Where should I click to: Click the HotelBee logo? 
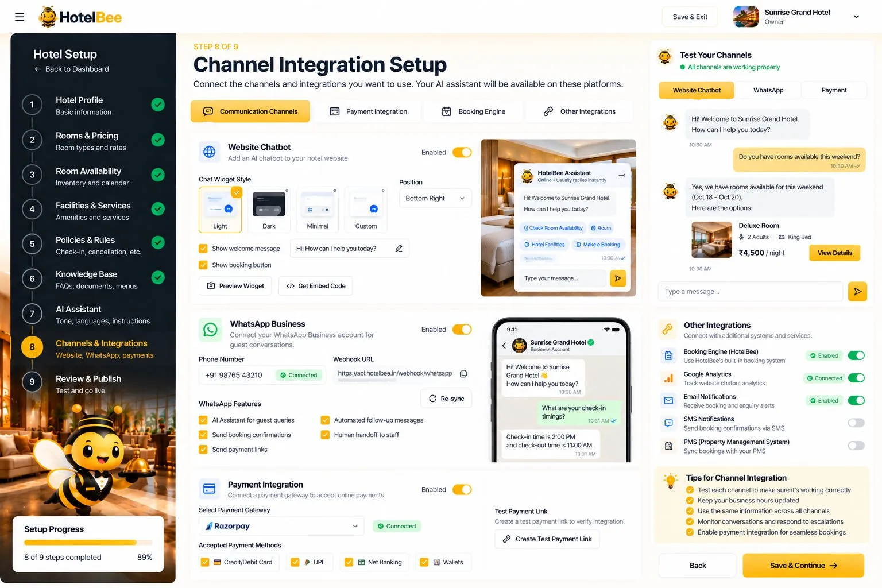[80, 17]
